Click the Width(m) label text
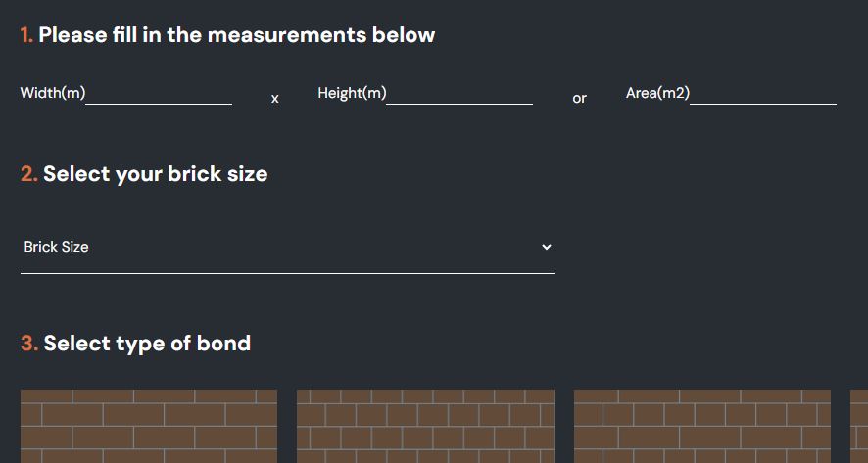The height and width of the screenshot is (463, 868). [53, 94]
